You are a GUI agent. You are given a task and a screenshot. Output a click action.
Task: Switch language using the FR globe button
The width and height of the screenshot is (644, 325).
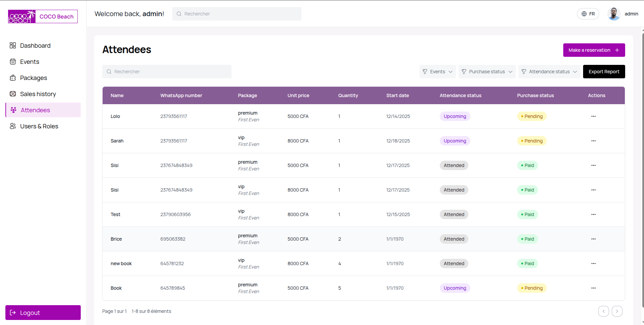(x=588, y=14)
